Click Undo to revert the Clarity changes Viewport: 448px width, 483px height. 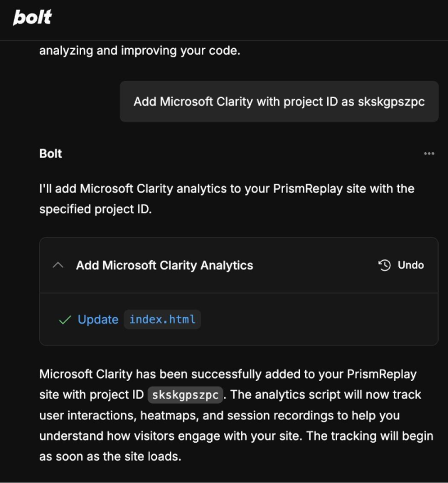[x=409, y=265]
